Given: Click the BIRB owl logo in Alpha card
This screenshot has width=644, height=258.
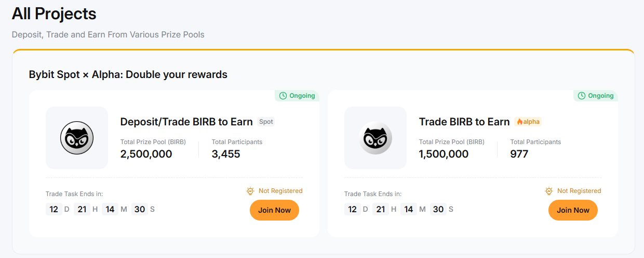Looking at the screenshot, I should coord(375,138).
